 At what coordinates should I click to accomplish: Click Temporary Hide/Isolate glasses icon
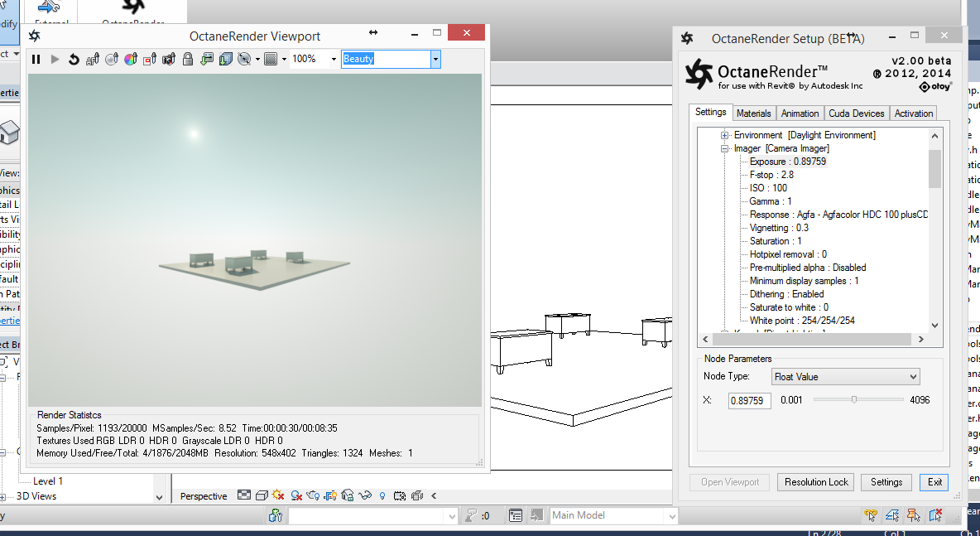click(x=366, y=495)
